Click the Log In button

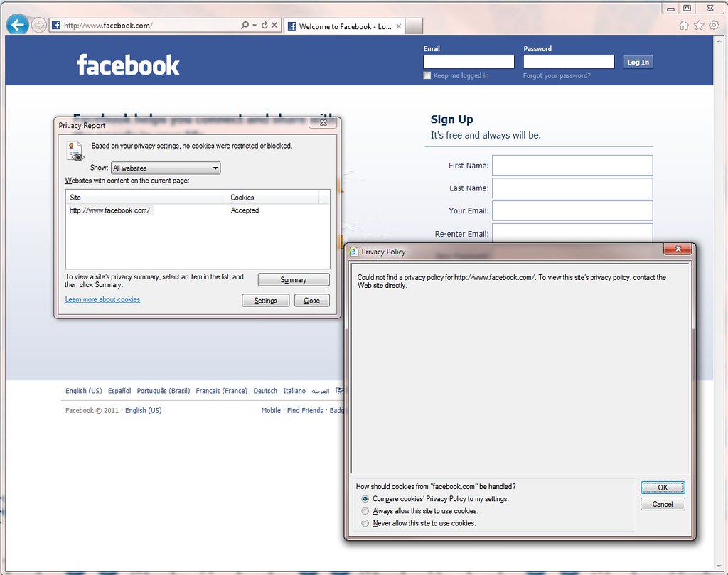point(638,62)
